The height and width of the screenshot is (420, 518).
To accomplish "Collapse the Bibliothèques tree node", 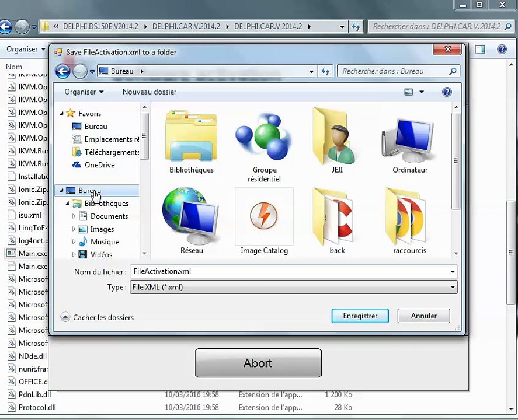I will pyautogui.click(x=68, y=203).
